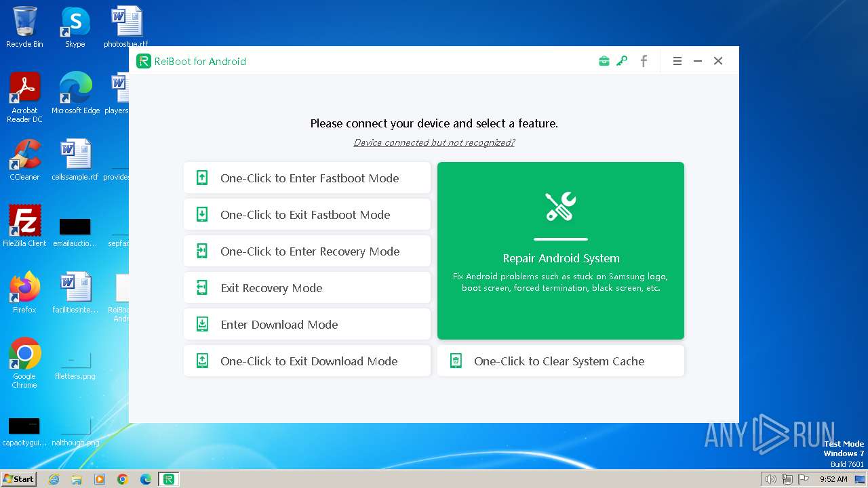Choose One-Click to Enter Recovery Mode
Viewport: 868px width, 488px height.
click(307, 251)
